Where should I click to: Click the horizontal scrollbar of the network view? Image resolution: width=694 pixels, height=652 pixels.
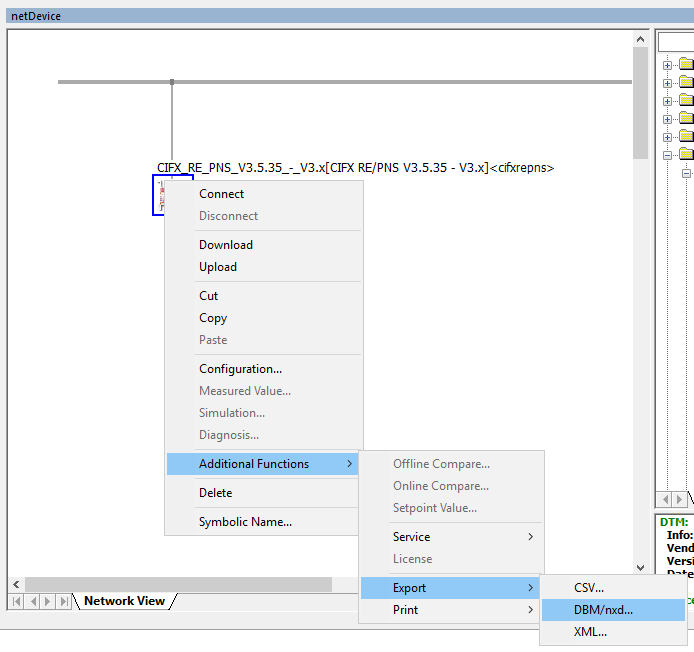[x=180, y=584]
